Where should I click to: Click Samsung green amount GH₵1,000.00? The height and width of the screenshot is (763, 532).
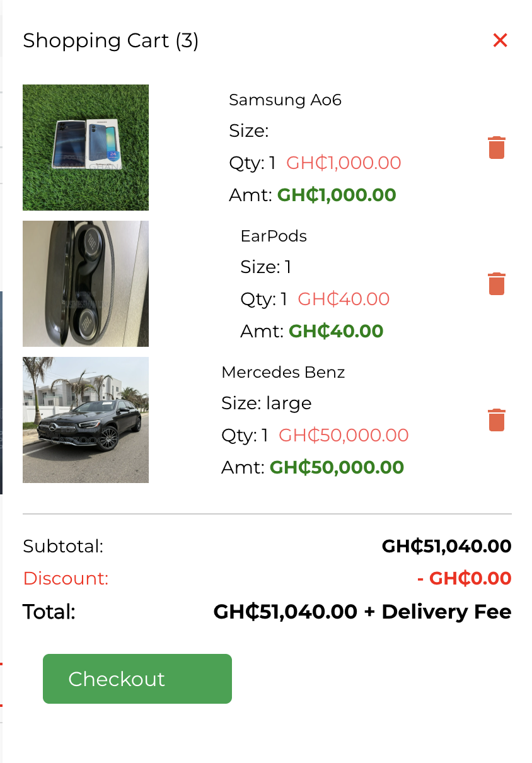pos(337,195)
